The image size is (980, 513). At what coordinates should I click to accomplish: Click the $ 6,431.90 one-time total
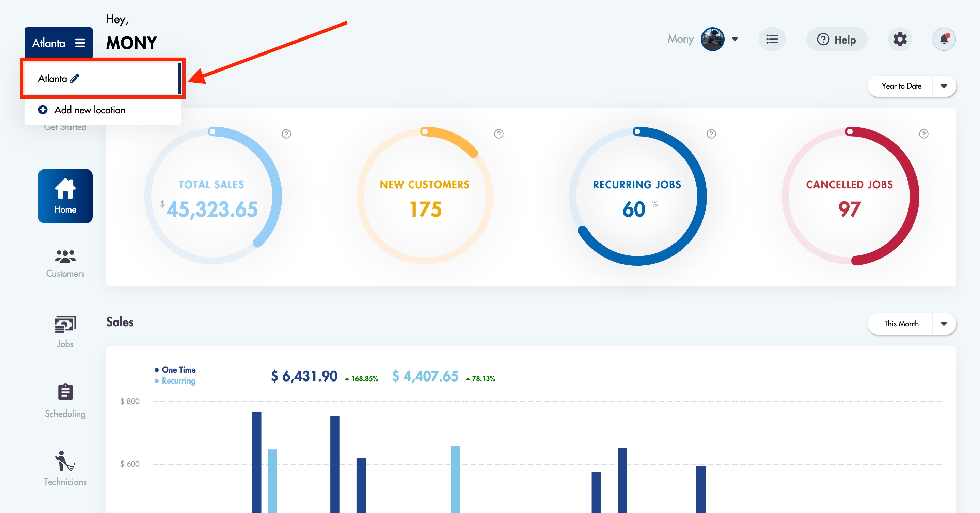(304, 376)
